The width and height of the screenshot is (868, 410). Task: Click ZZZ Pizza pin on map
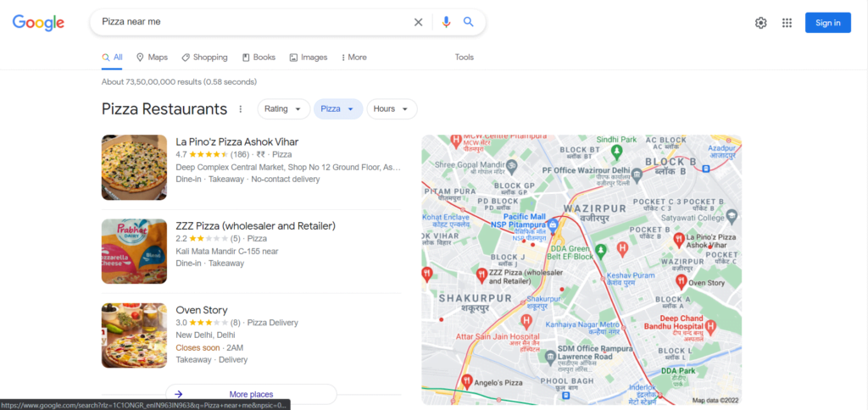481,275
